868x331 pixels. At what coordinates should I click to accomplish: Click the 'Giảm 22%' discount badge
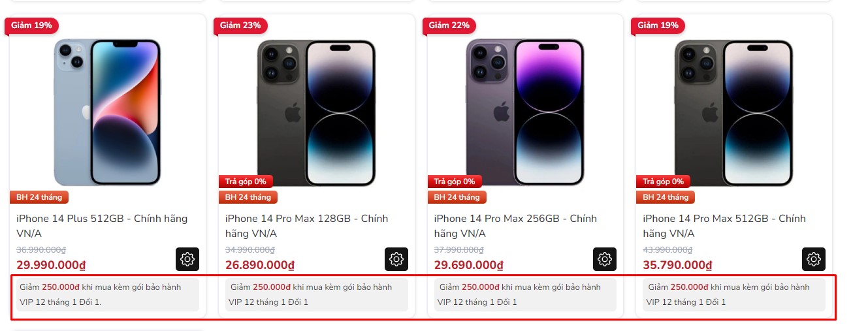[449, 25]
